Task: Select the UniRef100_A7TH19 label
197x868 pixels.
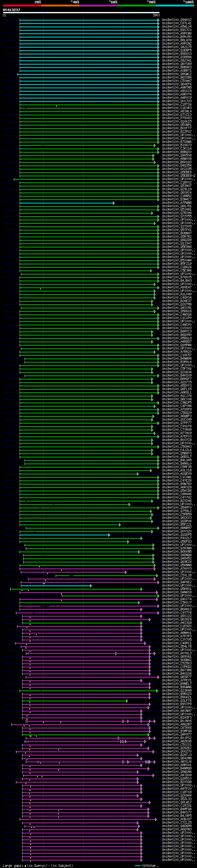Action: coord(177,433)
